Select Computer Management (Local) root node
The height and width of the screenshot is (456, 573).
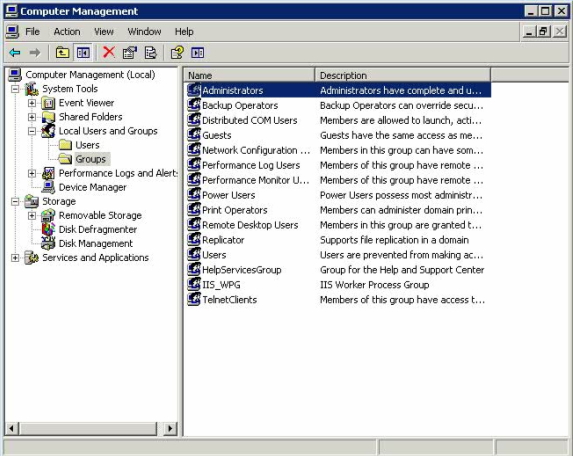(x=90, y=75)
